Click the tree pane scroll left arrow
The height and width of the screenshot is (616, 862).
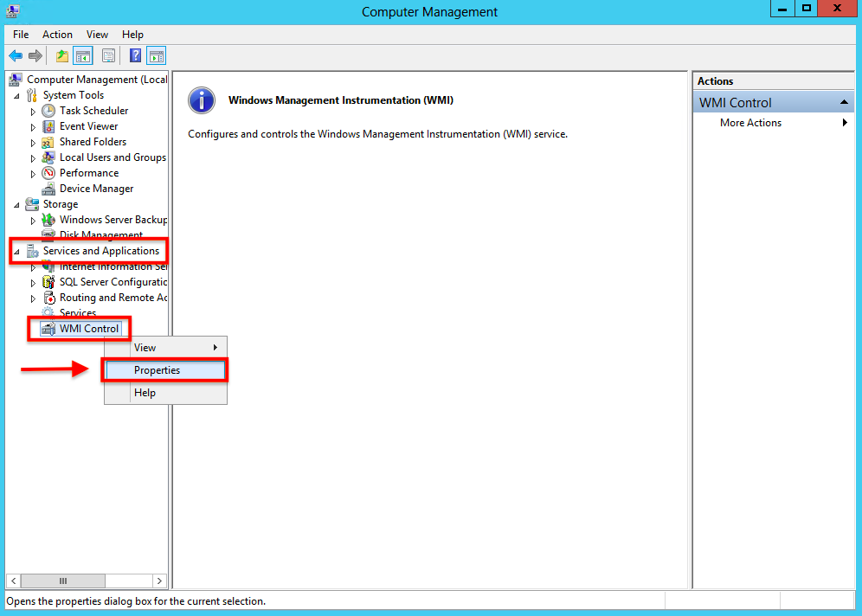(x=13, y=581)
